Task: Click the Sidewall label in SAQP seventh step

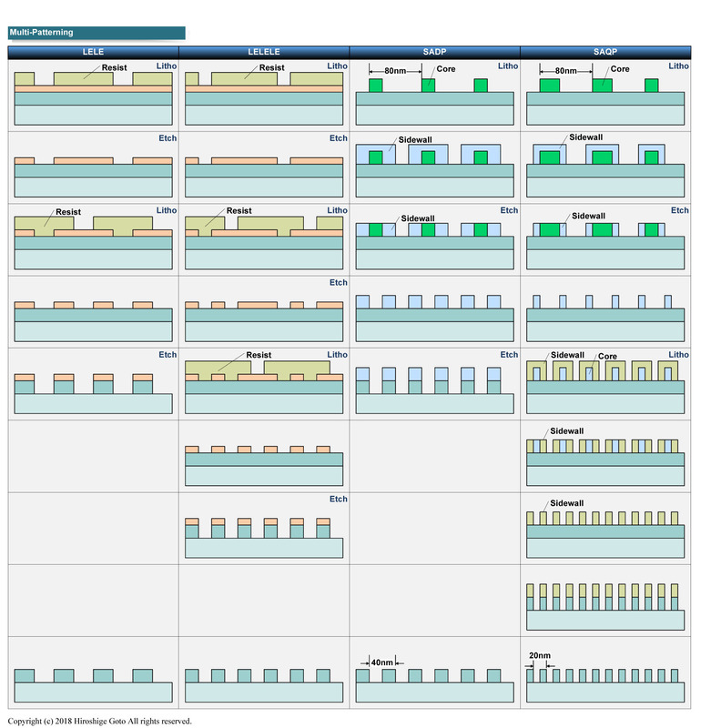Action: (x=567, y=503)
